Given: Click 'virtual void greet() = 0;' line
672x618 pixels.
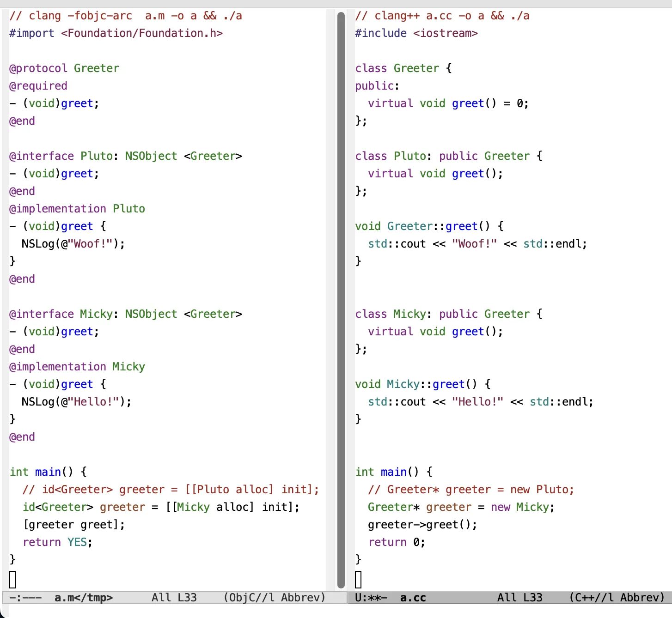Looking at the screenshot, I should click(x=448, y=103).
